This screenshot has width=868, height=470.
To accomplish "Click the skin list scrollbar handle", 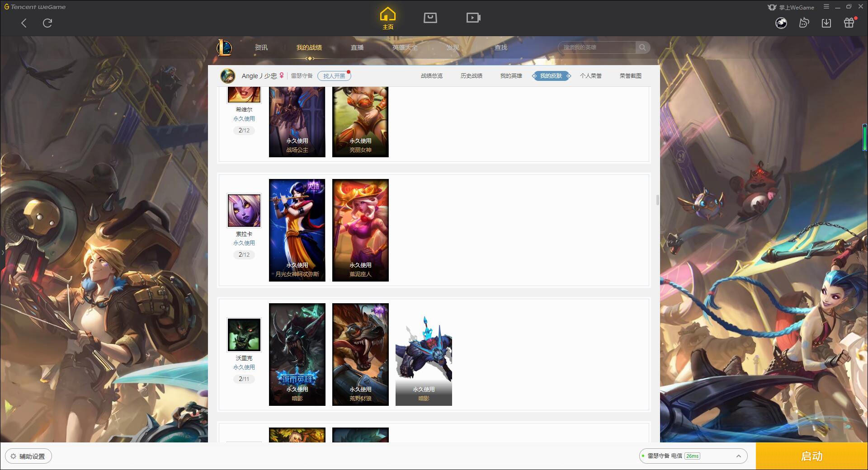I will pos(657,200).
